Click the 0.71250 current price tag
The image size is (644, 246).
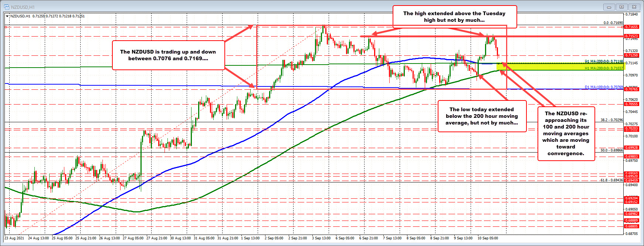point(631,55)
